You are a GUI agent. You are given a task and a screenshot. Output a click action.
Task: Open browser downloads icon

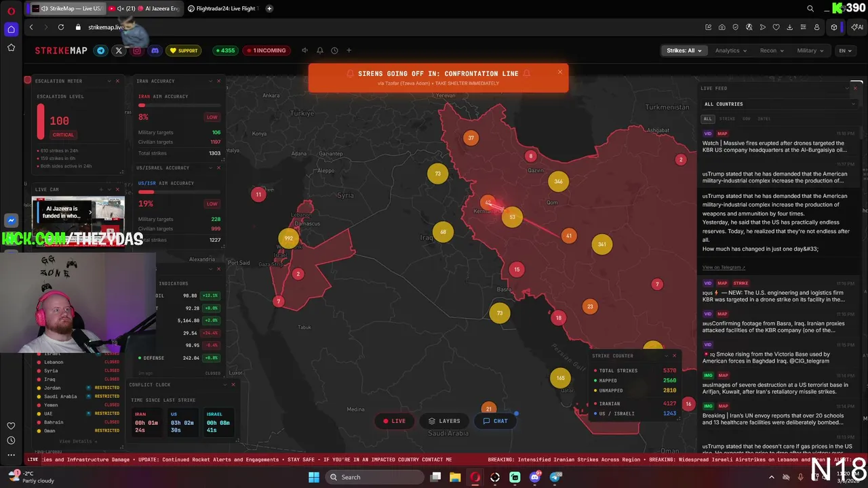[x=789, y=27]
